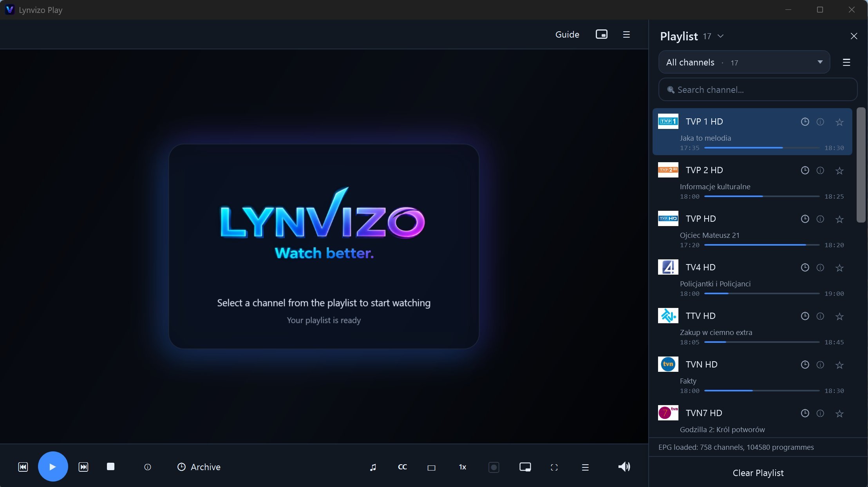Open archive clock for TVP HD
This screenshot has height=487, width=868.
point(805,219)
